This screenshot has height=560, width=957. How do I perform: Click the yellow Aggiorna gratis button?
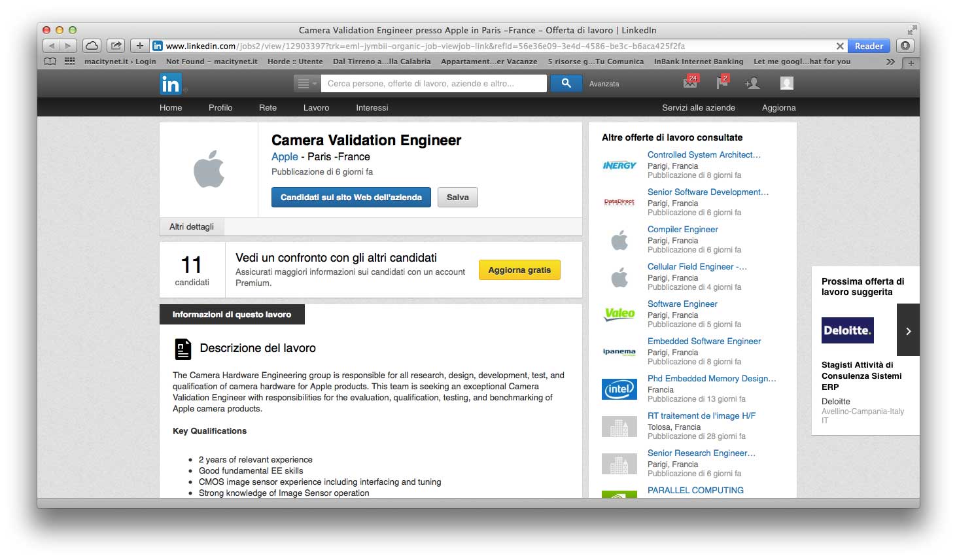click(519, 270)
